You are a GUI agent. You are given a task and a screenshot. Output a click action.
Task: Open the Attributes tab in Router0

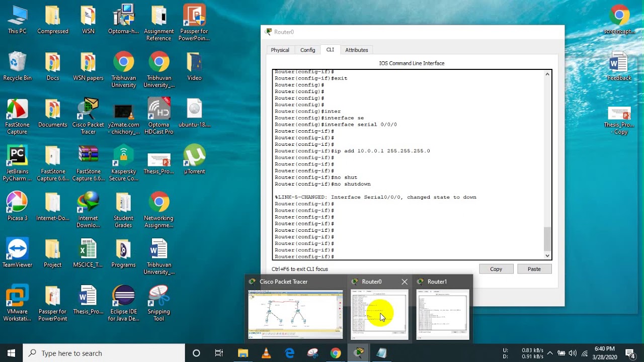[356, 50]
